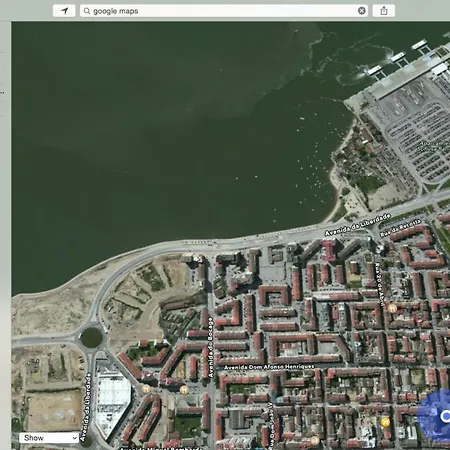Select the yellow POI marker nearest the blue location circle
Viewport: 450px width, 450px height.
[x=385, y=422]
